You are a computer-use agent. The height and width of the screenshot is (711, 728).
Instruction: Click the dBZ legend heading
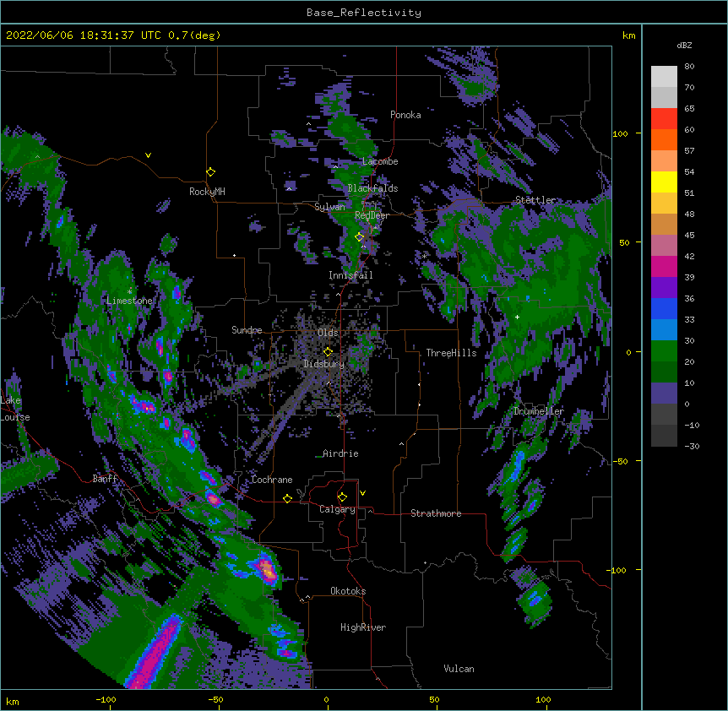[684, 45]
